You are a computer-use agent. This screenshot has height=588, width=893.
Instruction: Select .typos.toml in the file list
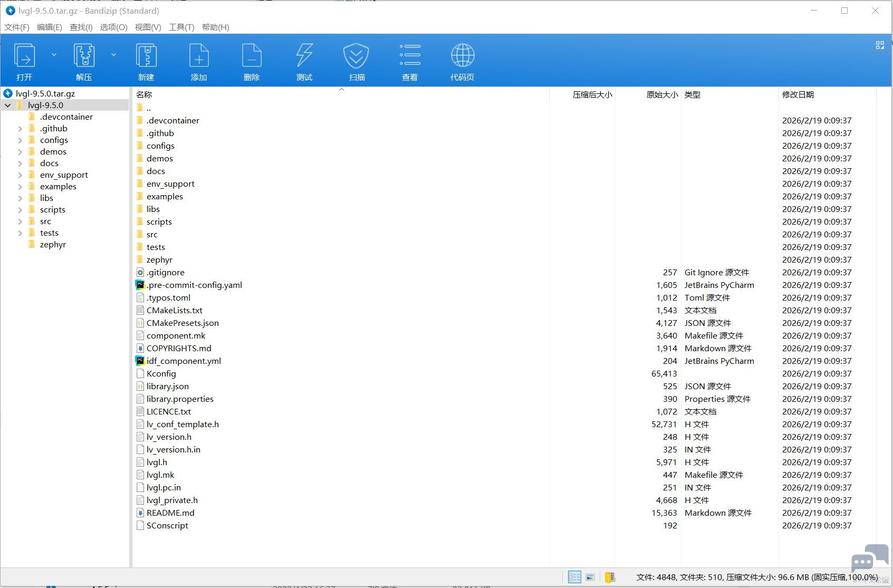click(168, 298)
